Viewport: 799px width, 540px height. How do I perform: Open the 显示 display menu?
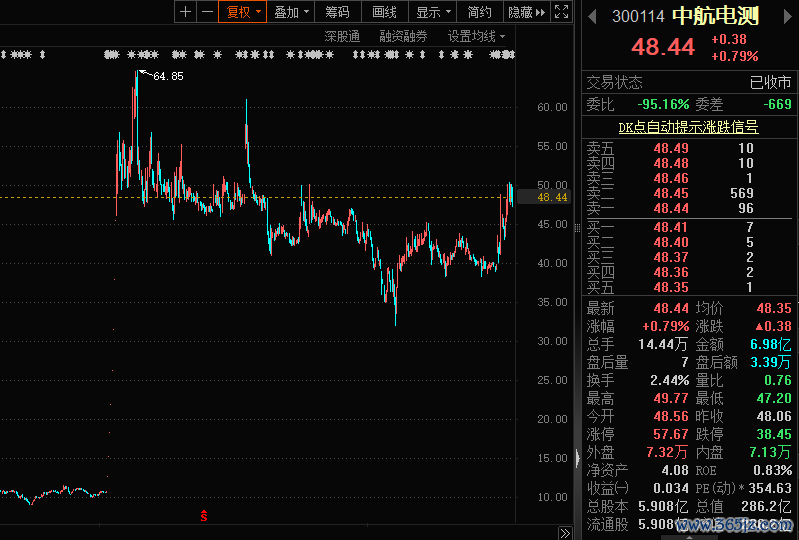point(433,12)
